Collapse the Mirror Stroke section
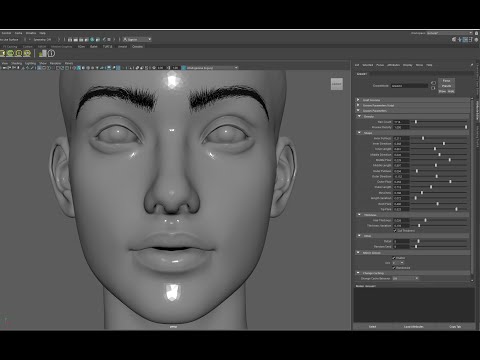The image size is (480, 360). (x=359, y=253)
